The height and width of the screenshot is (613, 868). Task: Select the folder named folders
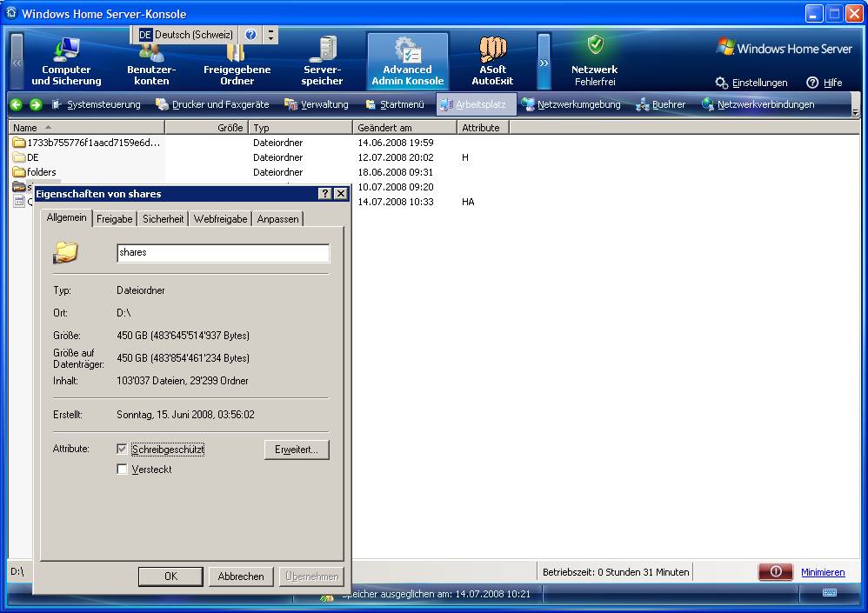click(34, 172)
